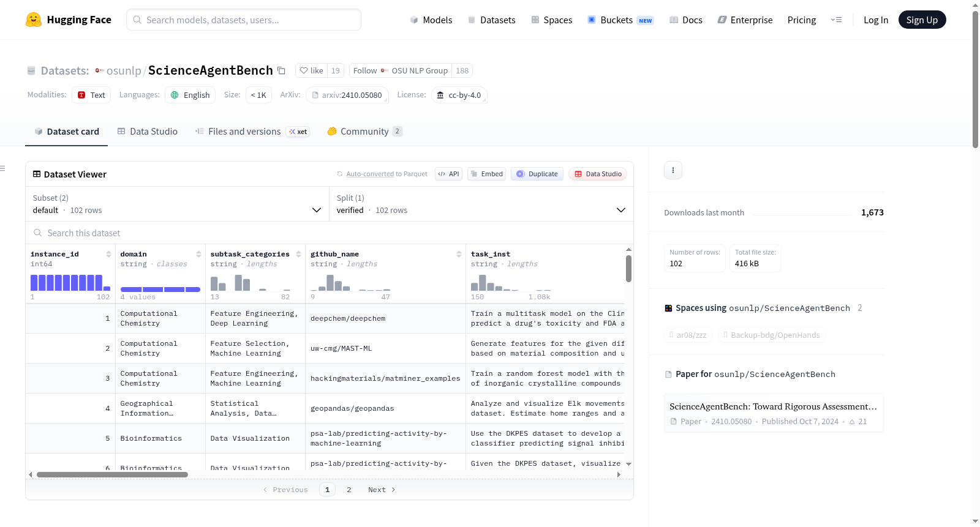
Task: Open the cc-by-4.0 license tag
Action: (459, 95)
